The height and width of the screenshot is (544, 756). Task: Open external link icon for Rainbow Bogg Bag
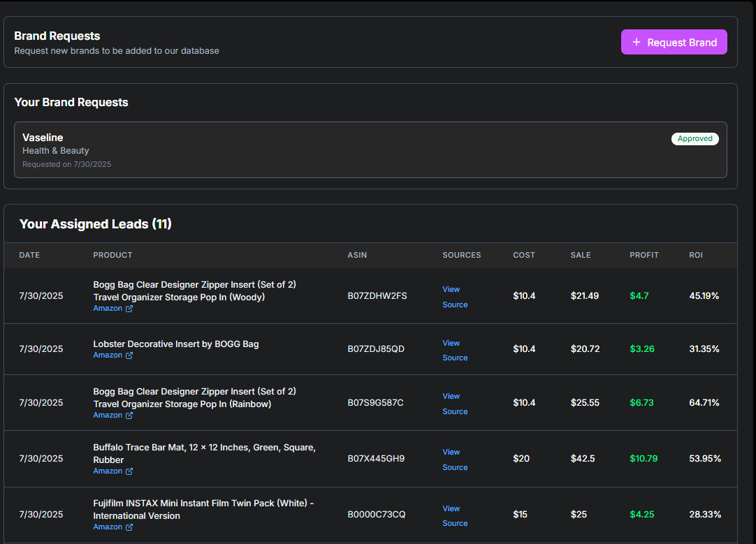click(x=129, y=416)
